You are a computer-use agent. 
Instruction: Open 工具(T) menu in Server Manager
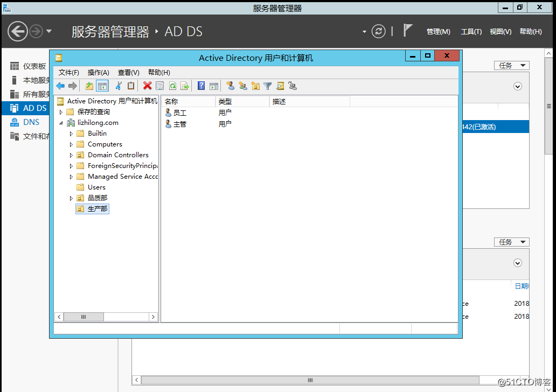click(x=471, y=32)
